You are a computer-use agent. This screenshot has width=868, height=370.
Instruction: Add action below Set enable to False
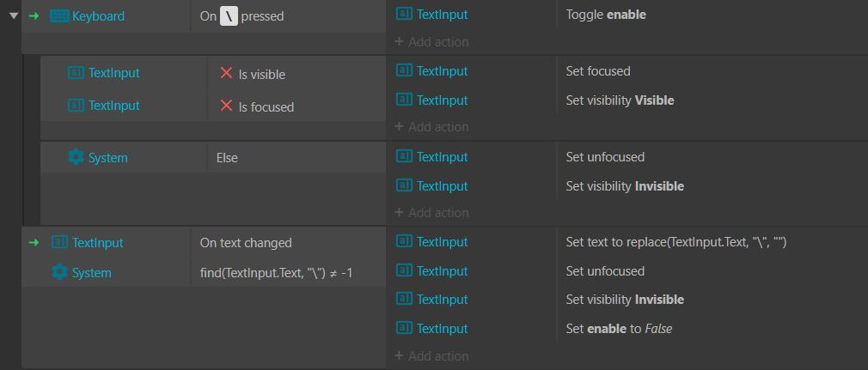click(x=431, y=356)
